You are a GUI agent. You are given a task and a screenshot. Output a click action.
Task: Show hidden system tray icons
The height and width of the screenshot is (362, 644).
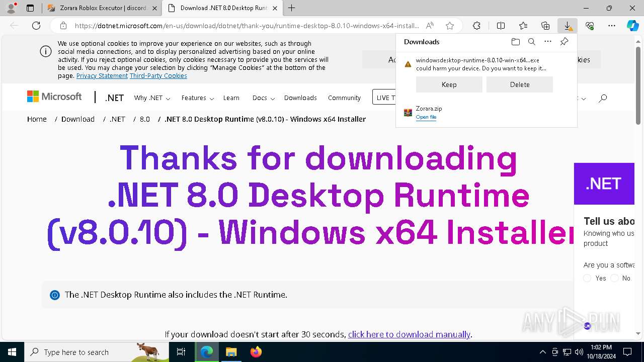(x=542, y=352)
